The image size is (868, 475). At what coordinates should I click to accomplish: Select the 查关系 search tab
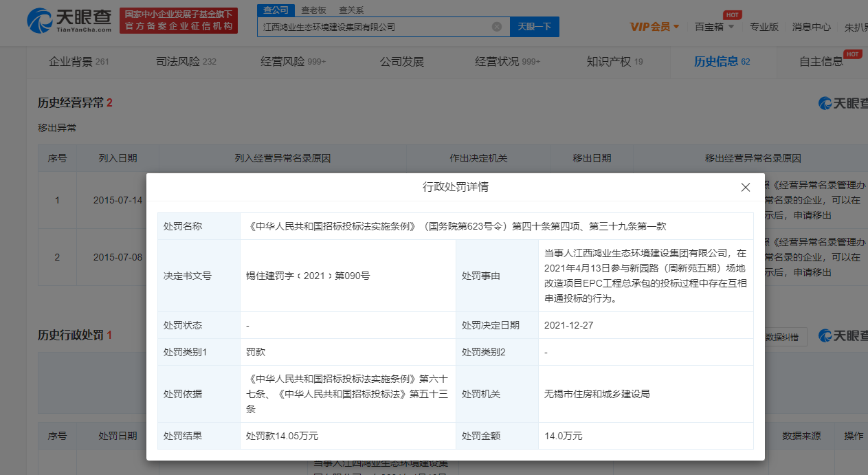point(351,10)
